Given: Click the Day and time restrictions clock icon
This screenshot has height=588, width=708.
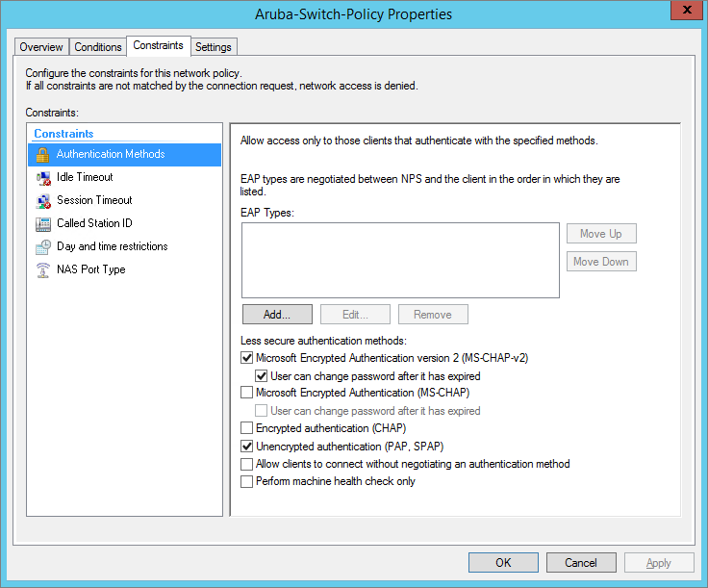Looking at the screenshot, I should [x=43, y=247].
